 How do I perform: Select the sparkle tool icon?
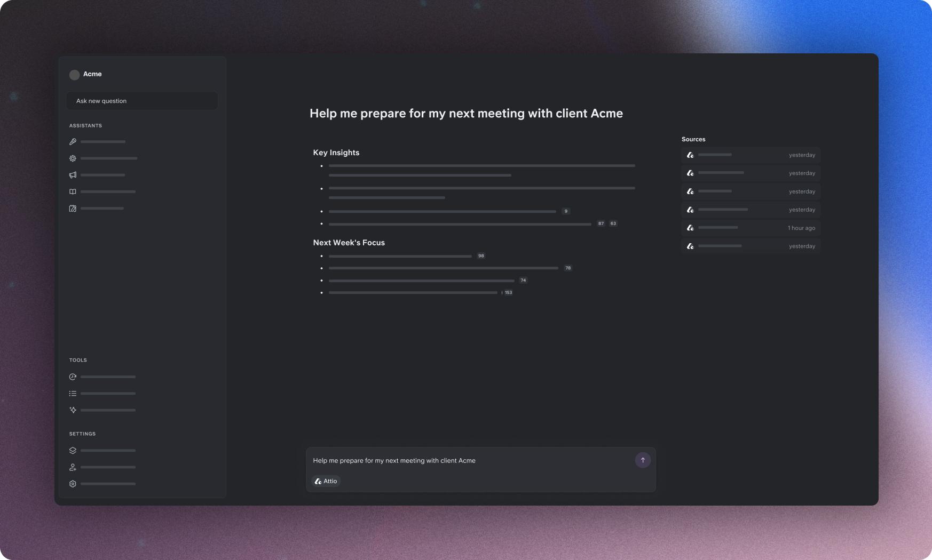coord(73,410)
